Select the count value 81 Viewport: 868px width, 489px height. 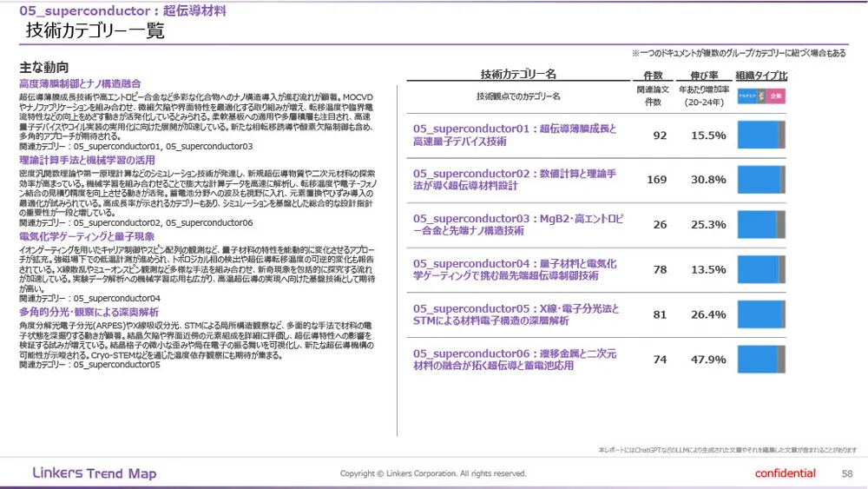pos(660,314)
